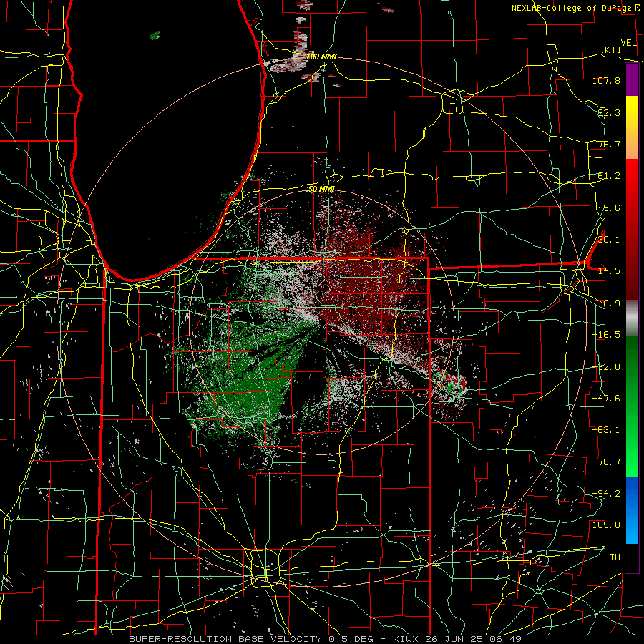The width and height of the screenshot is (644, 644).
Task: Click the -47.6 velocity scale value
Action: pyautogui.click(x=606, y=399)
